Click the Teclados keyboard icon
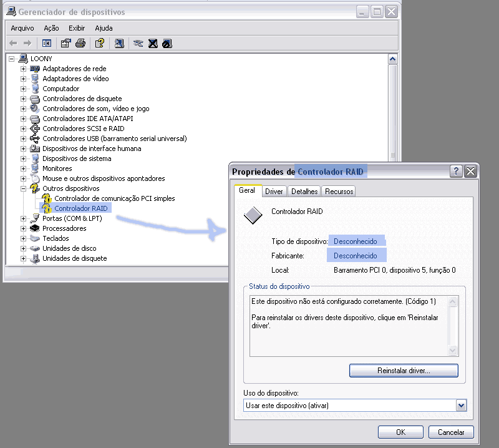This screenshot has height=448, width=499. pos(35,238)
